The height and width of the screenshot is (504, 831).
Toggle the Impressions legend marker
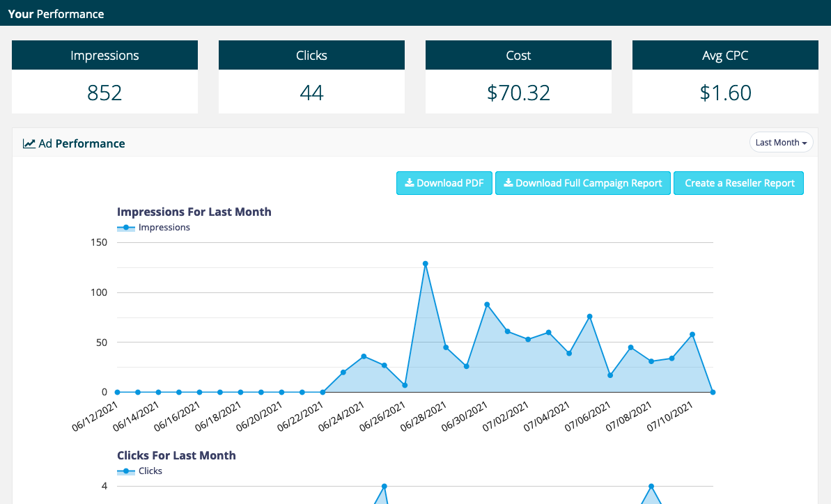click(x=126, y=228)
